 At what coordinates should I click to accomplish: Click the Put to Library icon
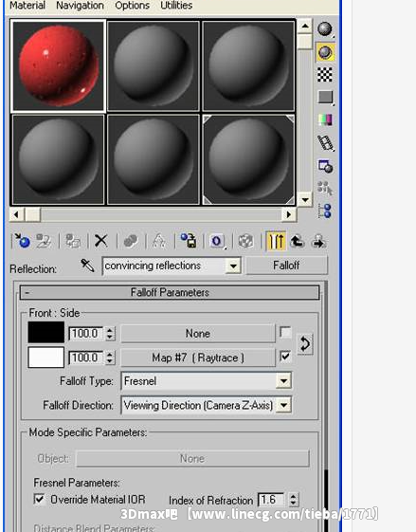coord(189,241)
